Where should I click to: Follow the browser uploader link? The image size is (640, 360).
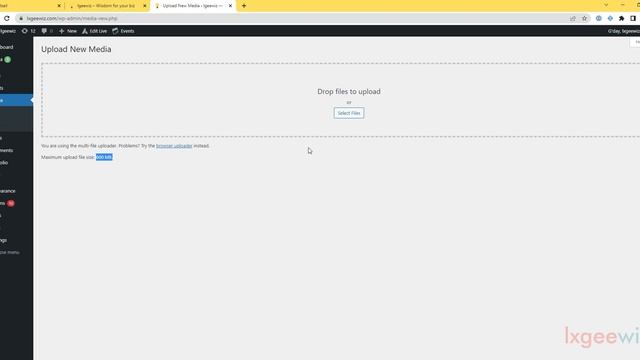point(174,146)
